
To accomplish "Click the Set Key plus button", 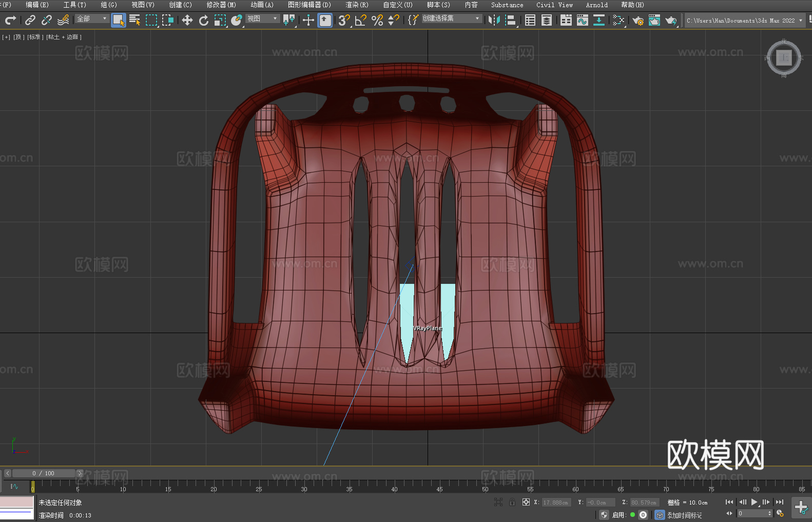I will point(801,508).
